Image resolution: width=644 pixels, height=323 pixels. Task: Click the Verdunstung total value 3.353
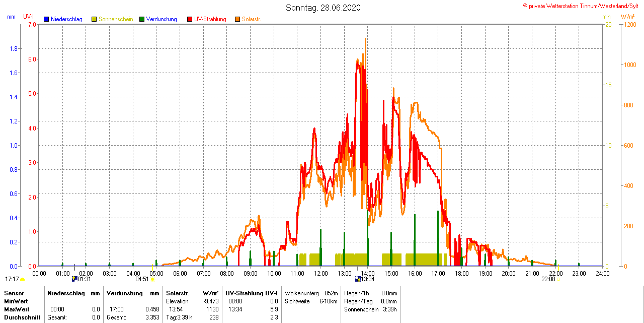tap(153, 317)
